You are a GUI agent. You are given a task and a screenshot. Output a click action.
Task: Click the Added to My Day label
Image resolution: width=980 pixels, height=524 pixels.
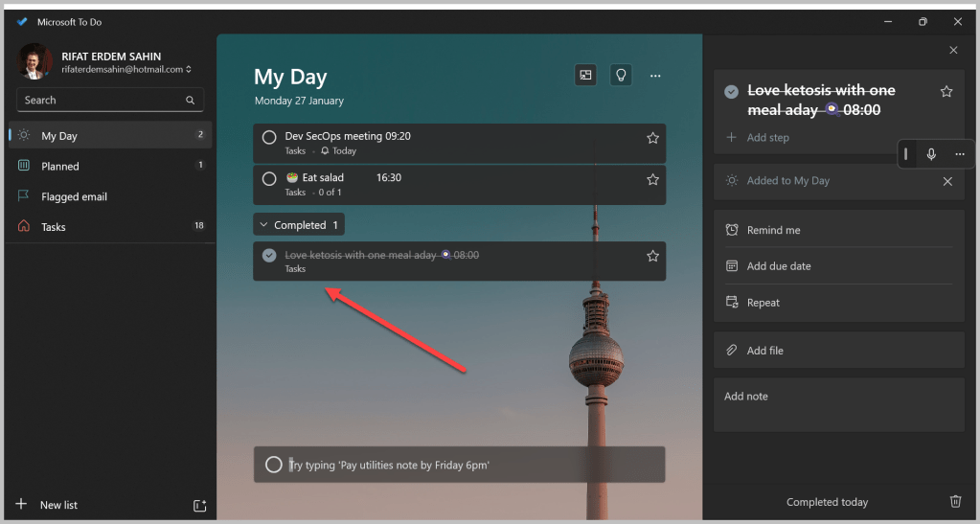[788, 181]
